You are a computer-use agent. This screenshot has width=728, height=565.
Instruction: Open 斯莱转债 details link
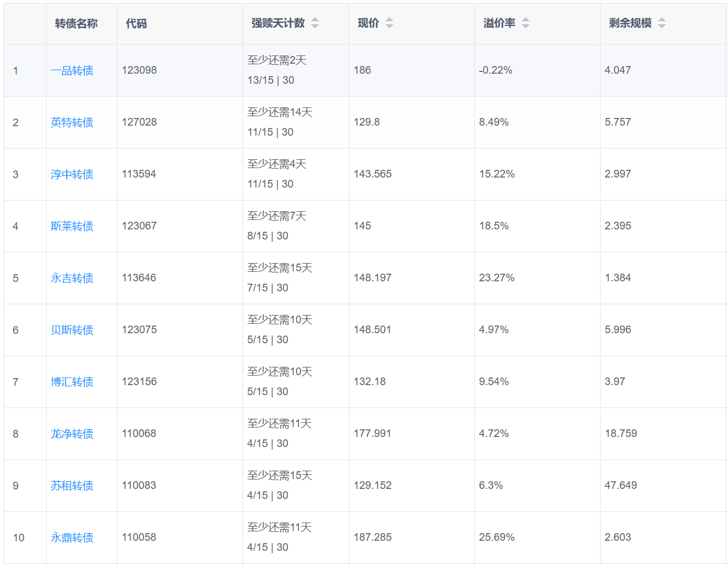[72, 226]
